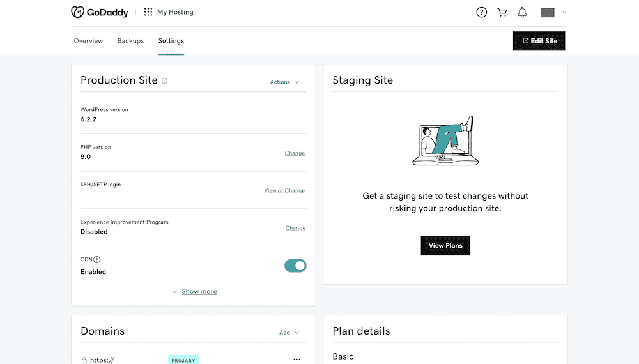Click the CDN help info icon
This screenshot has height=364, width=639.
click(97, 259)
